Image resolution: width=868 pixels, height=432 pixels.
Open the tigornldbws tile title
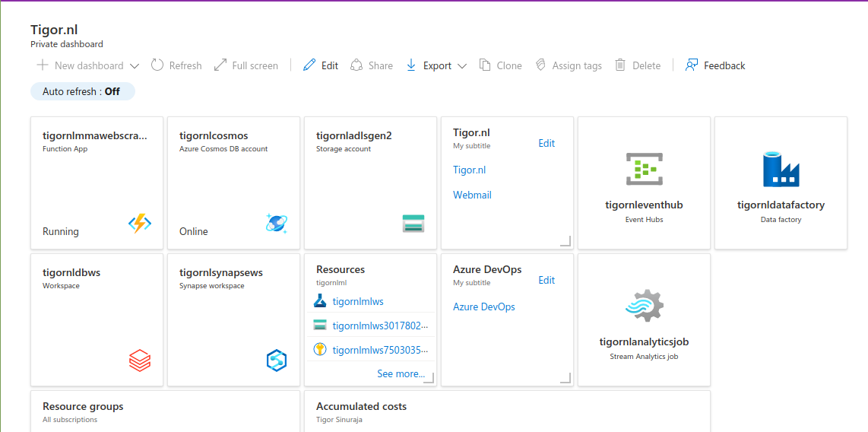pos(71,272)
